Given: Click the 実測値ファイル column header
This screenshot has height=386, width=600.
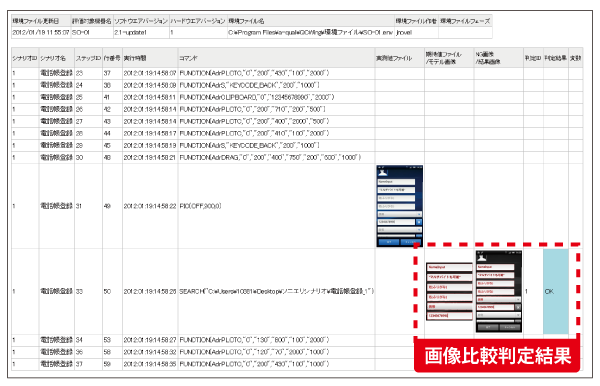Looking at the screenshot, I should (399, 58).
